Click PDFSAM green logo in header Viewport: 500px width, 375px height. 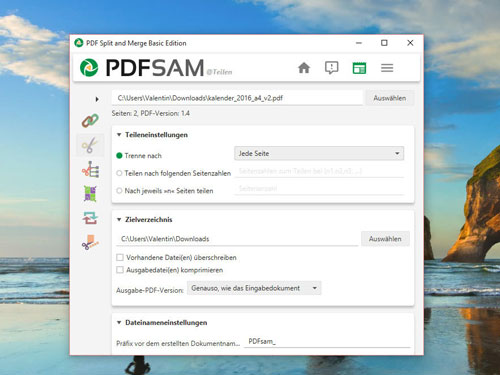[89, 68]
